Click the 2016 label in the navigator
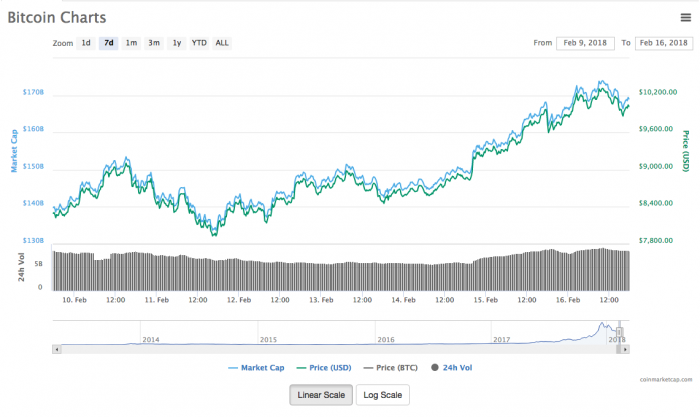The height and width of the screenshot is (417, 700). coord(386,340)
